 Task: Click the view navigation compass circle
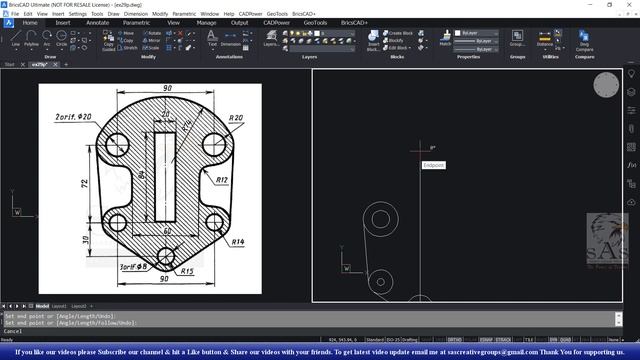click(606, 85)
